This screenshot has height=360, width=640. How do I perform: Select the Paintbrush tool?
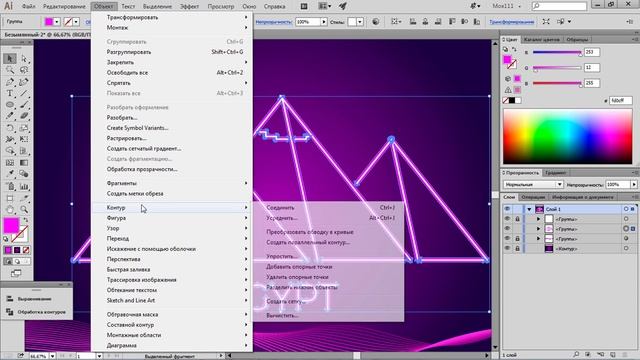(24, 105)
